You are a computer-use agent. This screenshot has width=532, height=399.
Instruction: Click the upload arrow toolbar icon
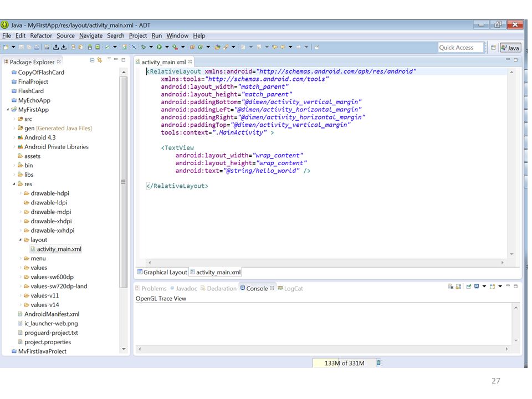tap(56, 47)
